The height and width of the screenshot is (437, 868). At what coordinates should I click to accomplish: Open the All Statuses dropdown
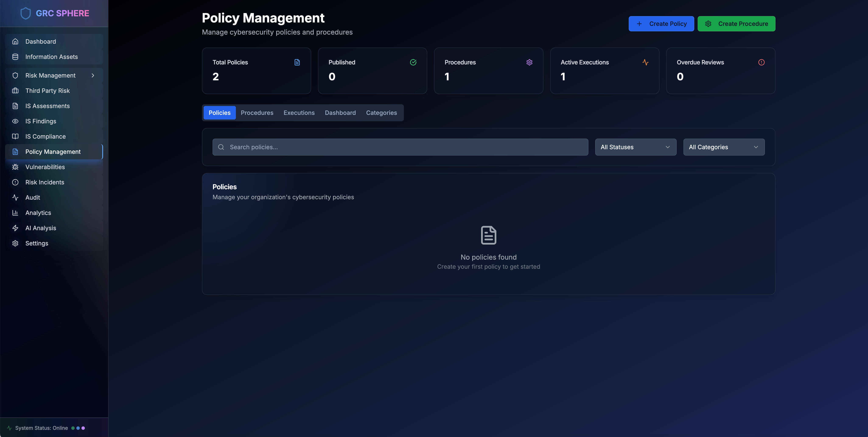[636, 147]
